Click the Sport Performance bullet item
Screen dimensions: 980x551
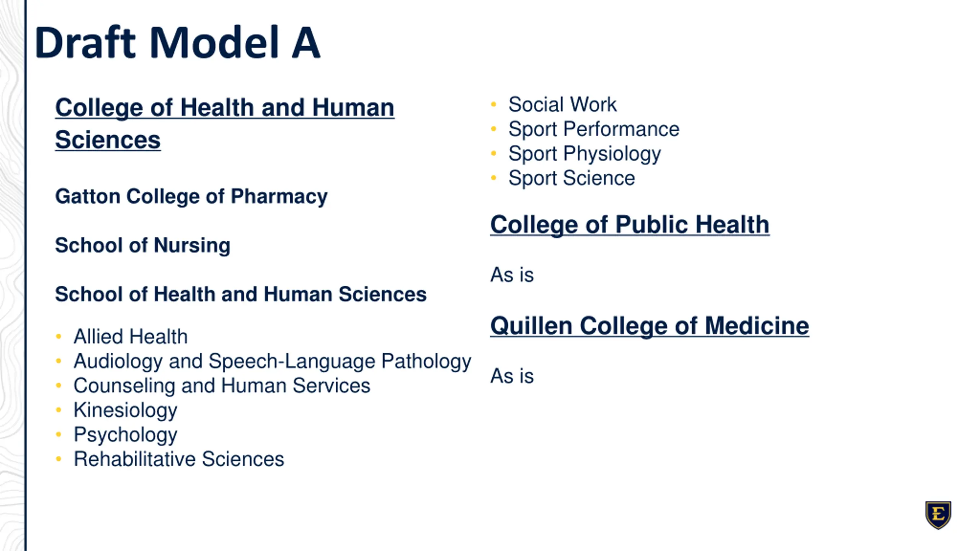(x=594, y=129)
